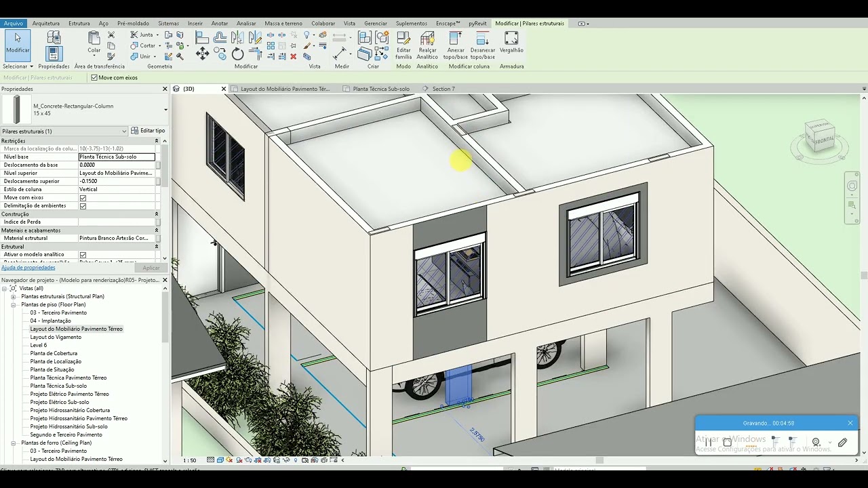Image resolution: width=868 pixels, height=488 pixels.
Task: Toggle Move com eixos property checkbox
Action: pyautogui.click(x=83, y=198)
